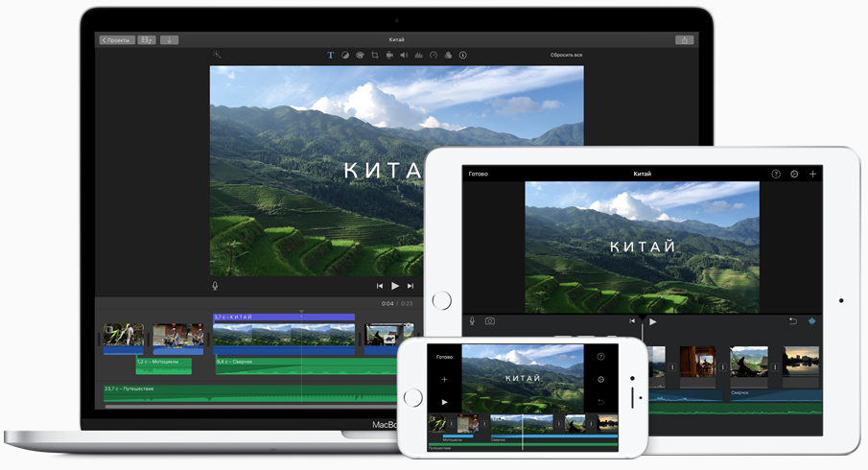
Task: Tap the iPad play button
Action: pyautogui.click(x=652, y=321)
